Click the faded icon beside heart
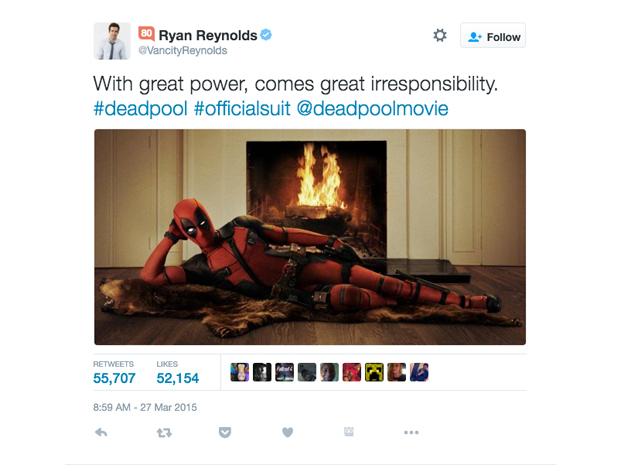 tap(349, 432)
